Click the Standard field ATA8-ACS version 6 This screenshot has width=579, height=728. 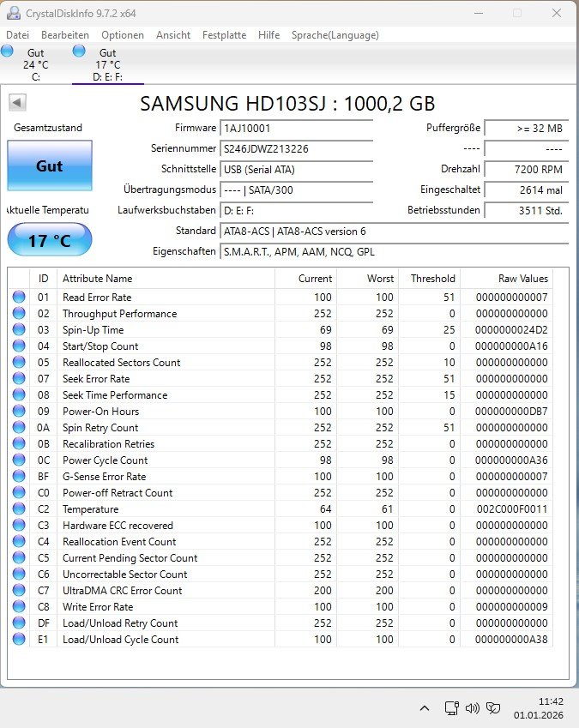pyautogui.click(x=395, y=232)
